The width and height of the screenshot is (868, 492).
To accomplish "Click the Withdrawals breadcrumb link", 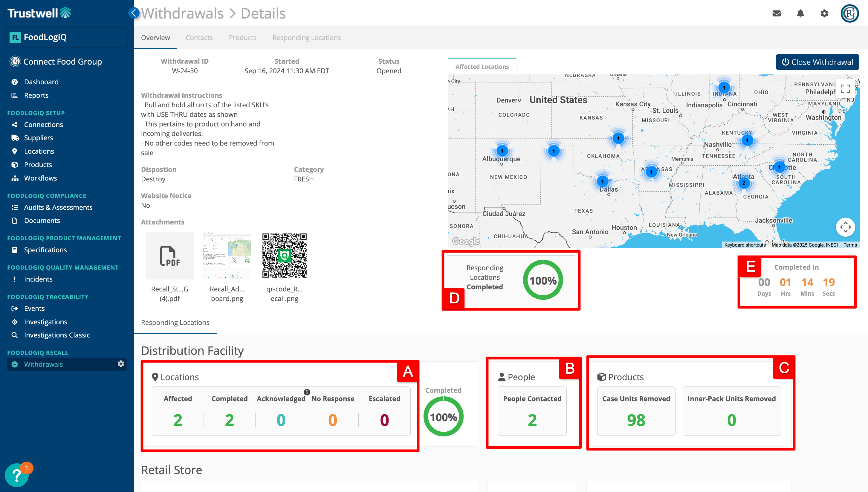I will click(182, 13).
